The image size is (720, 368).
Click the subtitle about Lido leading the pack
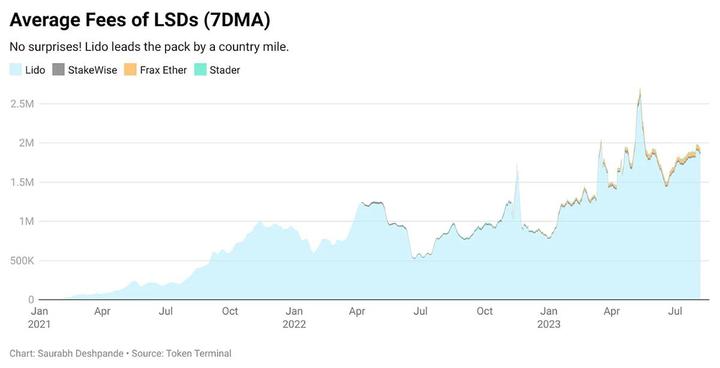(149, 47)
